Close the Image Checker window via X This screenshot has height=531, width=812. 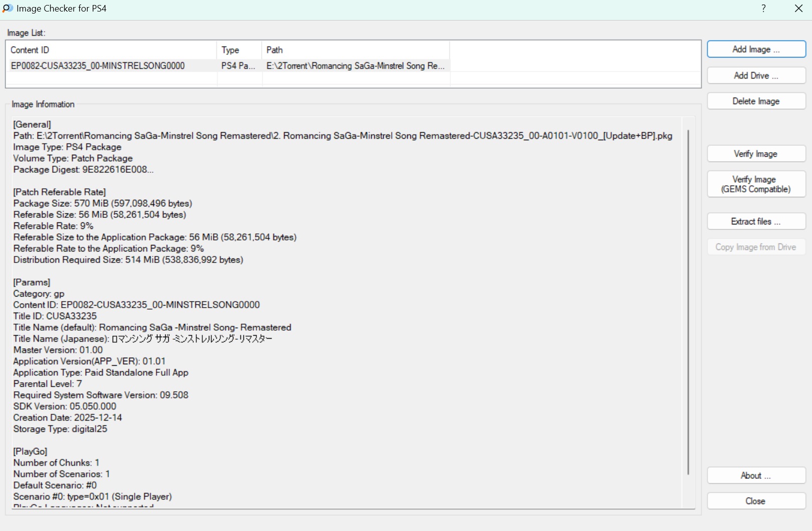pyautogui.click(x=798, y=9)
